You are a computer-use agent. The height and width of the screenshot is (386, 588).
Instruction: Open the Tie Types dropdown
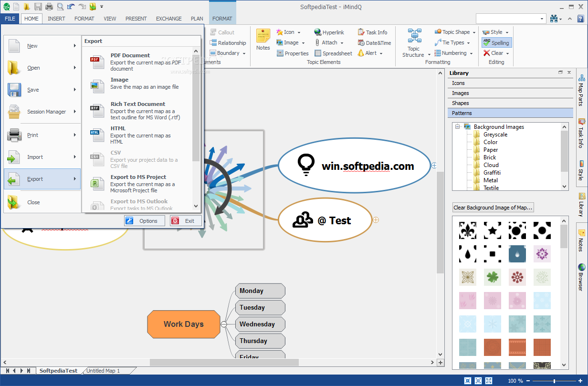[468, 43]
